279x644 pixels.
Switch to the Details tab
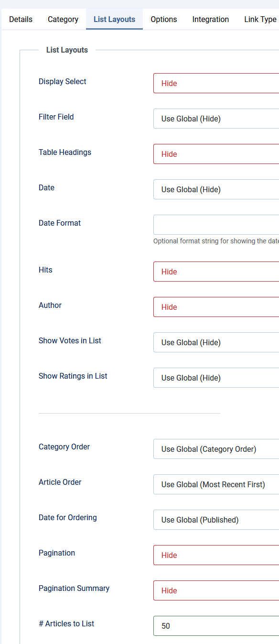point(20,19)
